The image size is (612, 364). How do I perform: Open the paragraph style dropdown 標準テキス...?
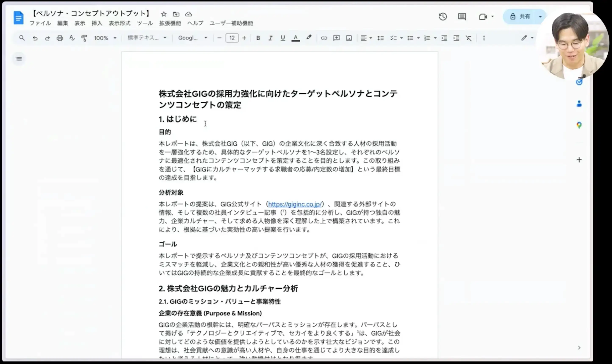pyautogui.click(x=147, y=38)
